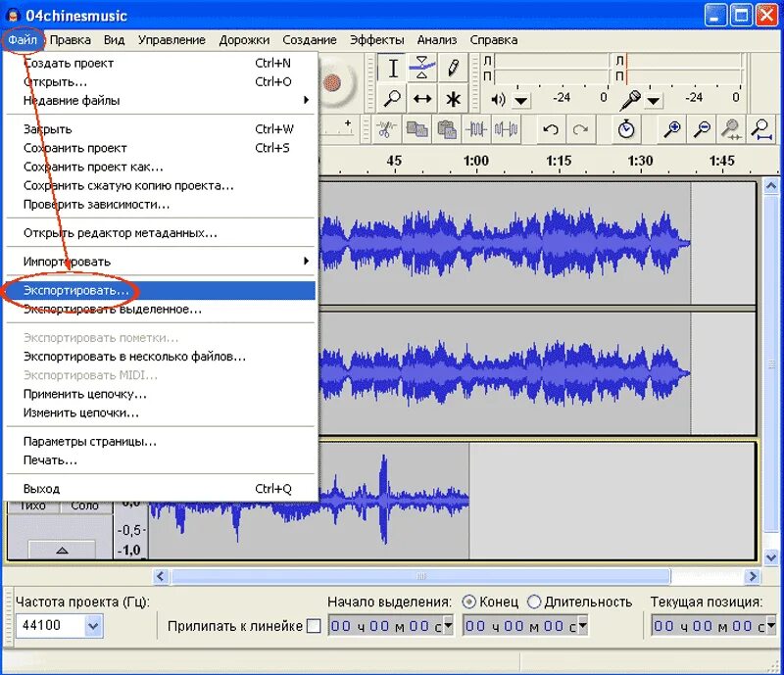Click the scissors Cut icon
The image size is (784, 675).
(384, 129)
